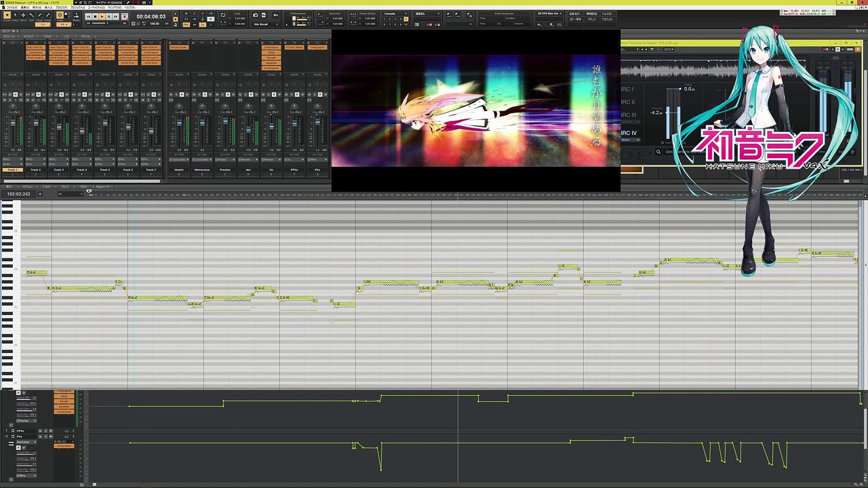
Task: Select the Draw tool
Action: [x=39, y=16]
